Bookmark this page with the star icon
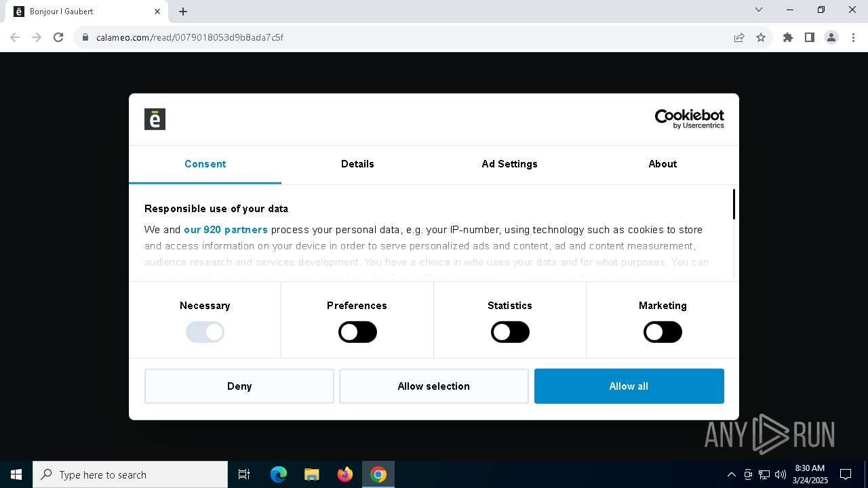The image size is (868, 488). coord(761,37)
